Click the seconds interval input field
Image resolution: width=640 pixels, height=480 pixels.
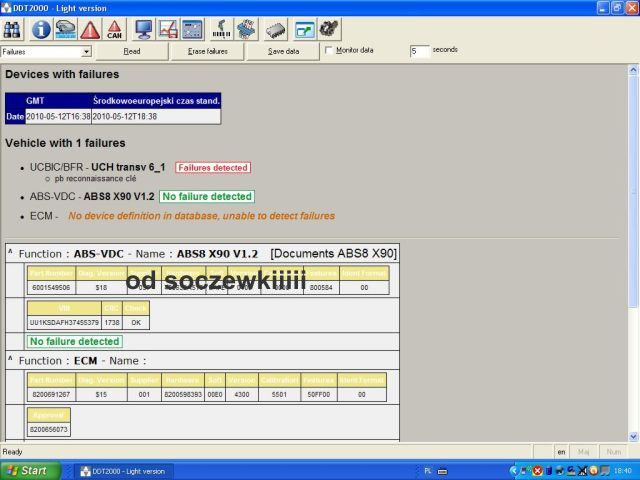(420, 51)
